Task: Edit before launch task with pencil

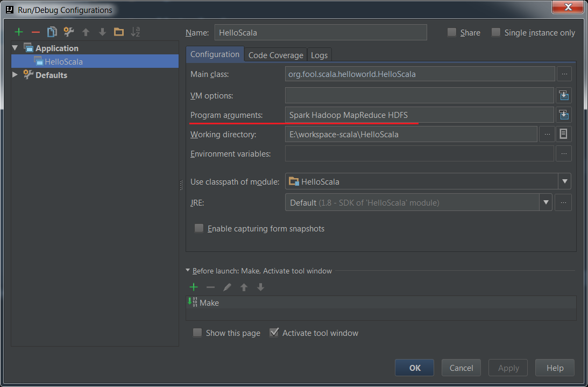Action: [227, 287]
